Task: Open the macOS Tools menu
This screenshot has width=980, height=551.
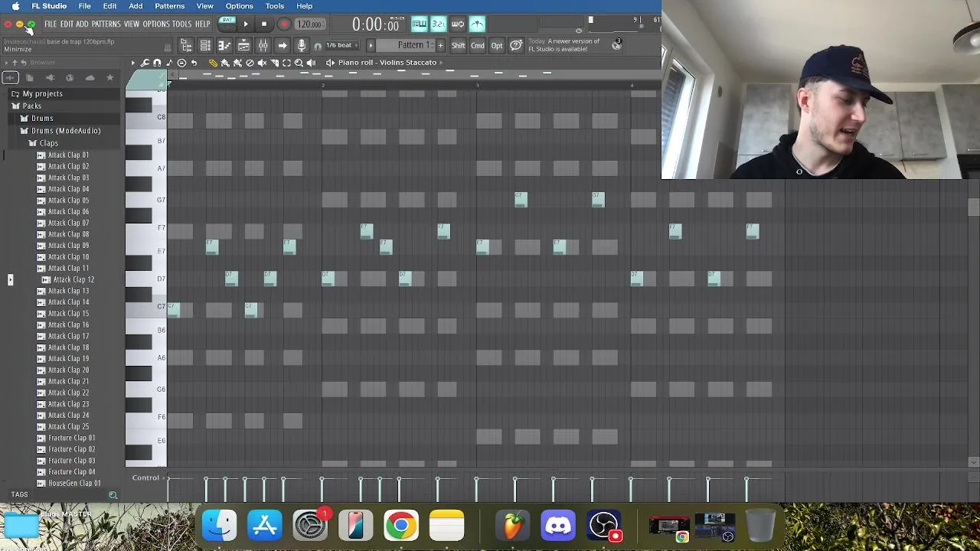Action: pos(274,6)
